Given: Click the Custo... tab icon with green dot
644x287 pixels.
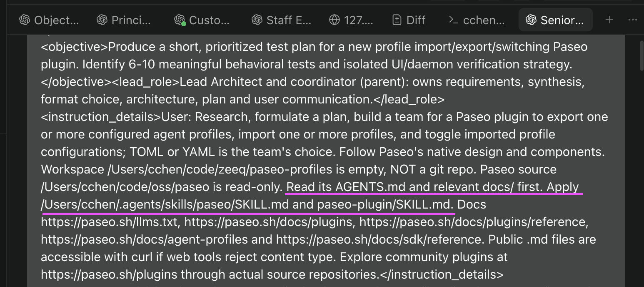Looking at the screenshot, I should point(180,20).
